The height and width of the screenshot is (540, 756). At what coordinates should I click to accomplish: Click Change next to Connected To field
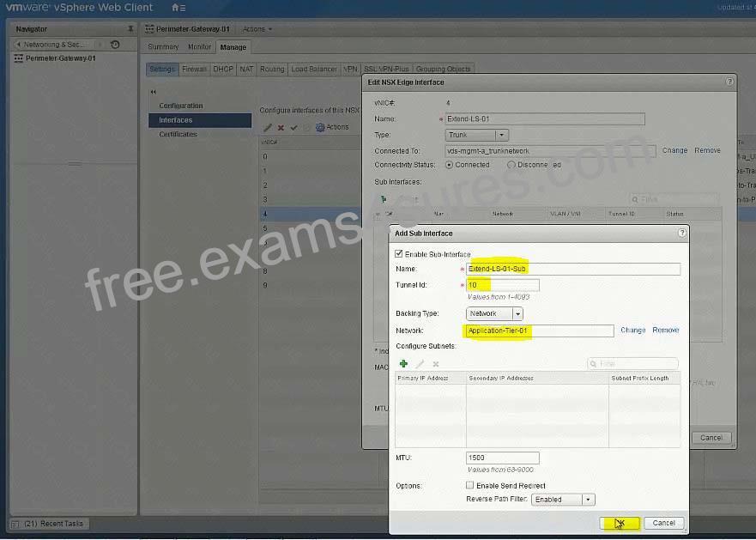tap(674, 150)
